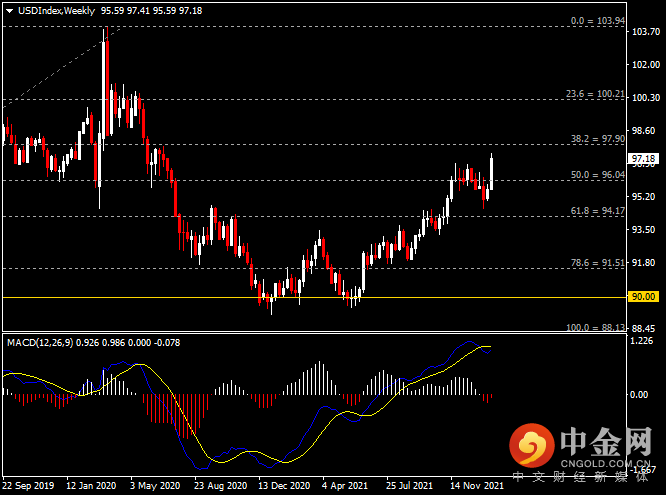Click the MACD(12,26,9) indicator label
The width and height of the screenshot is (666, 495).
tap(40, 342)
